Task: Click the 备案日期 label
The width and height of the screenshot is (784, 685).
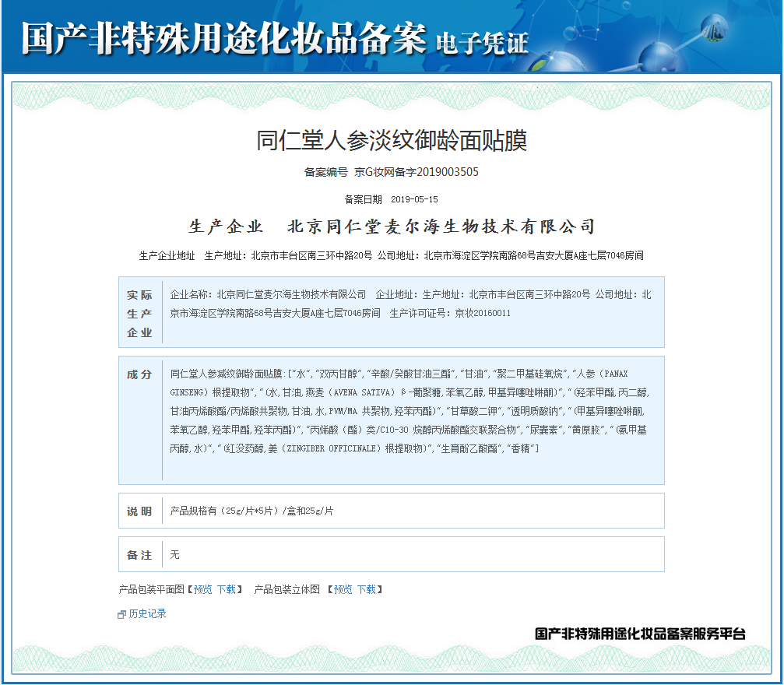Action: point(363,199)
